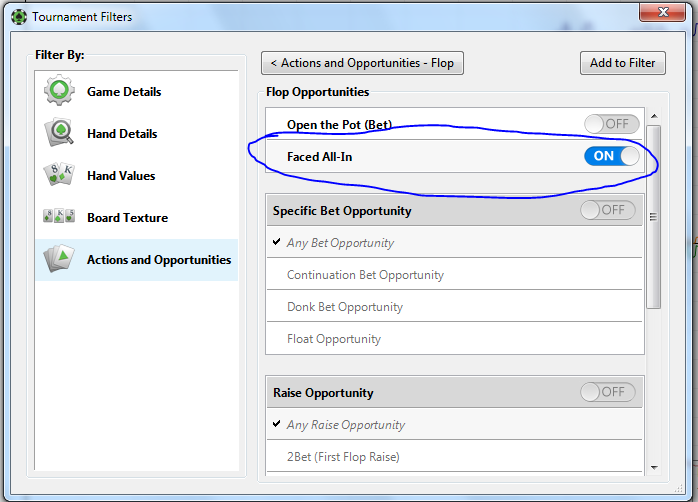Image resolution: width=698 pixels, height=502 pixels.
Task: Click the Hand Details magnifier icon
Action: click(60, 134)
